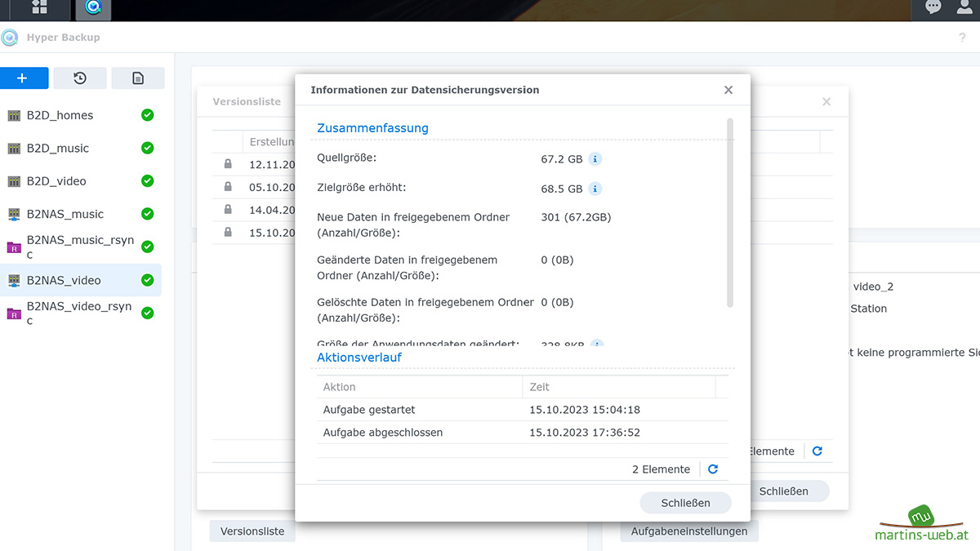The height and width of the screenshot is (551, 980).
Task: Click green status check of B2NAS_video_rsync
Action: 147,313
